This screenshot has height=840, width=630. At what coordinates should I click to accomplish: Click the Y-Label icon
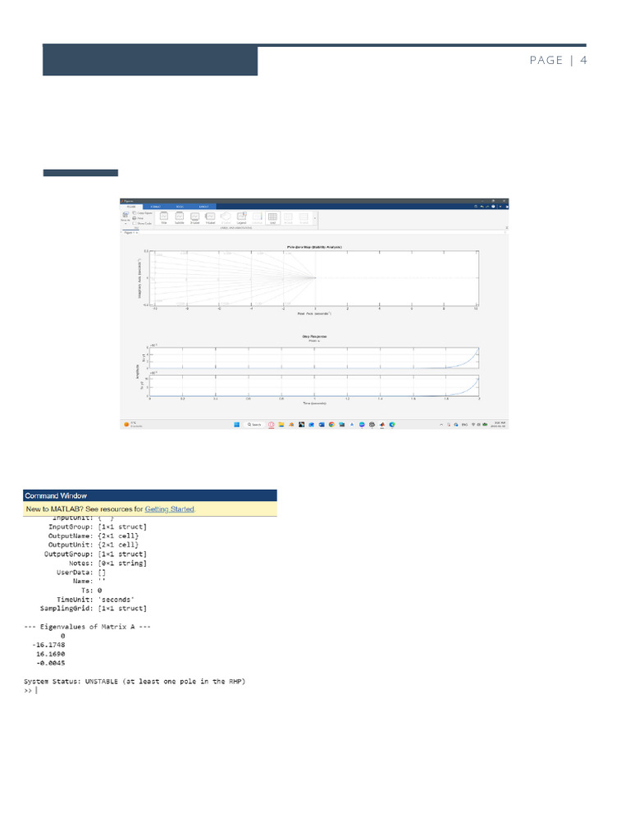pyautogui.click(x=210, y=217)
